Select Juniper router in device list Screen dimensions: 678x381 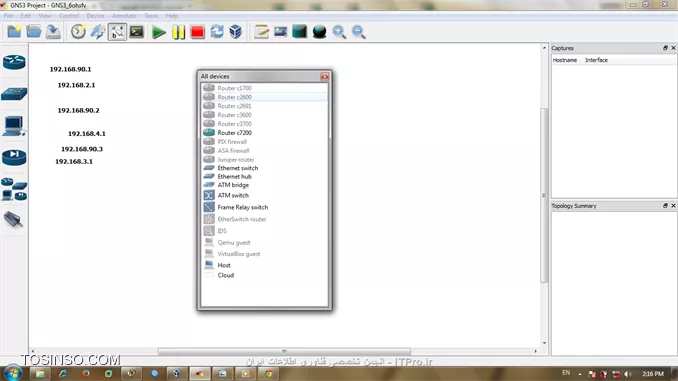pos(265,160)
